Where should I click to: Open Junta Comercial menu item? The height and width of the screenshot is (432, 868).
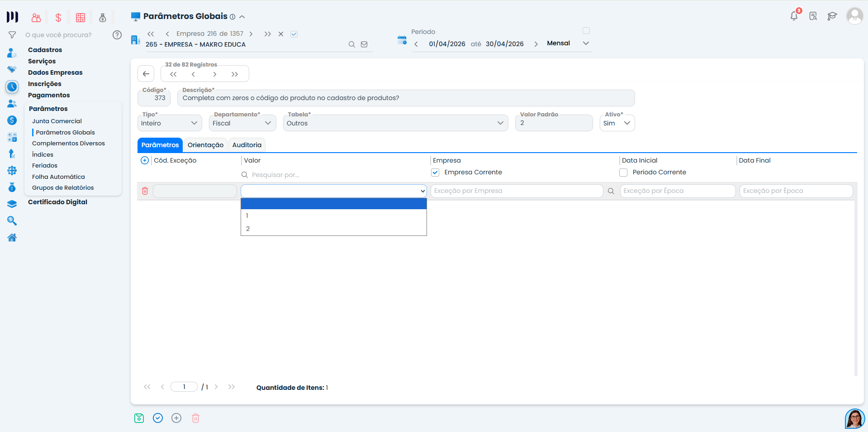[x=57, y=121]
